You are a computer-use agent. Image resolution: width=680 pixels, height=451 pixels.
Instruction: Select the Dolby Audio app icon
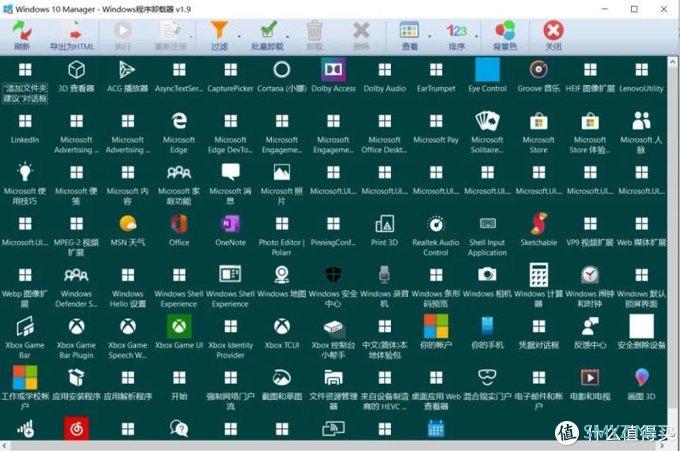(x=385, y=69)
